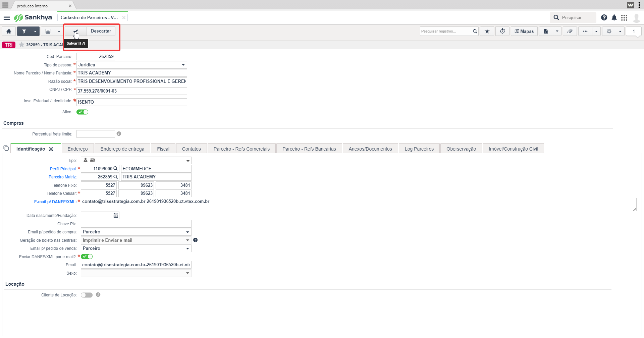Open Imóvel/Construção Civil tab
The width and height of the screenshot is (644, 338).
[514, 149]
